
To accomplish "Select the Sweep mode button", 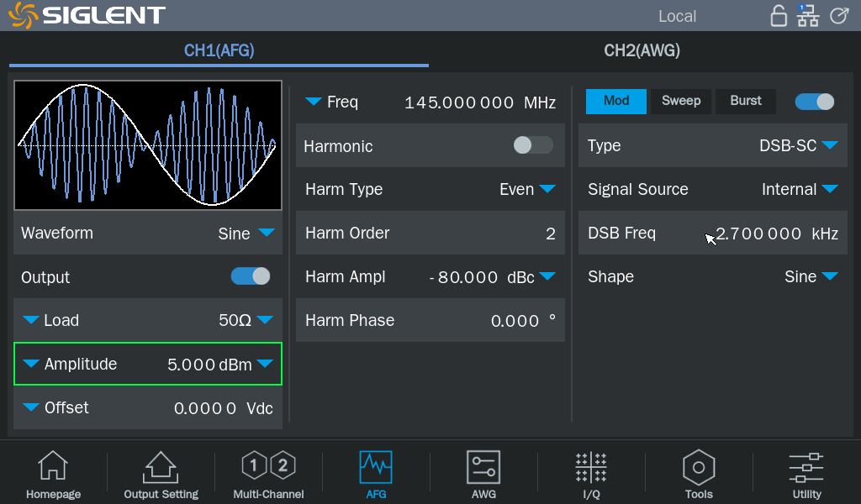I will click(681, 101).
